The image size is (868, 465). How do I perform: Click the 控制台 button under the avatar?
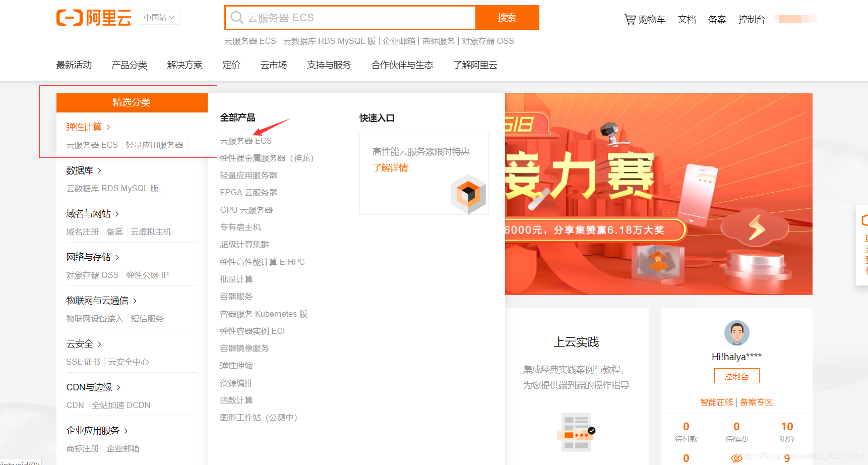[x=736, y=376]
